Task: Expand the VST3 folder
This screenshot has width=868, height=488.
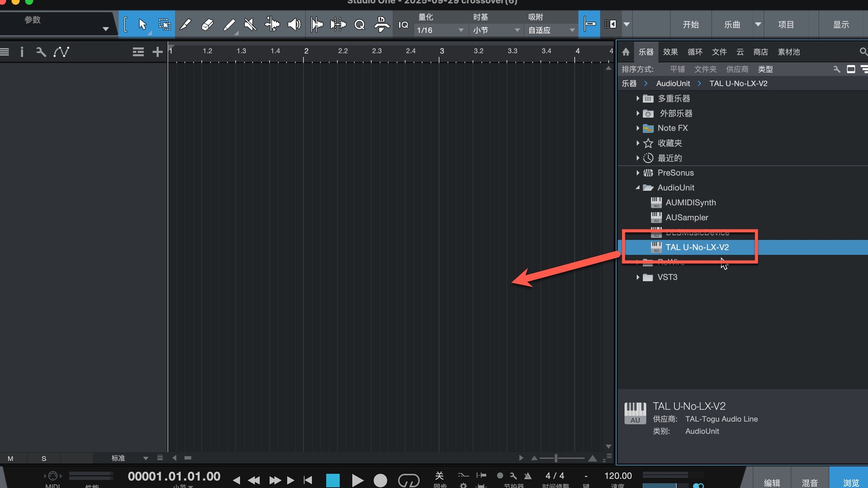Action: [x=637, y=277]
